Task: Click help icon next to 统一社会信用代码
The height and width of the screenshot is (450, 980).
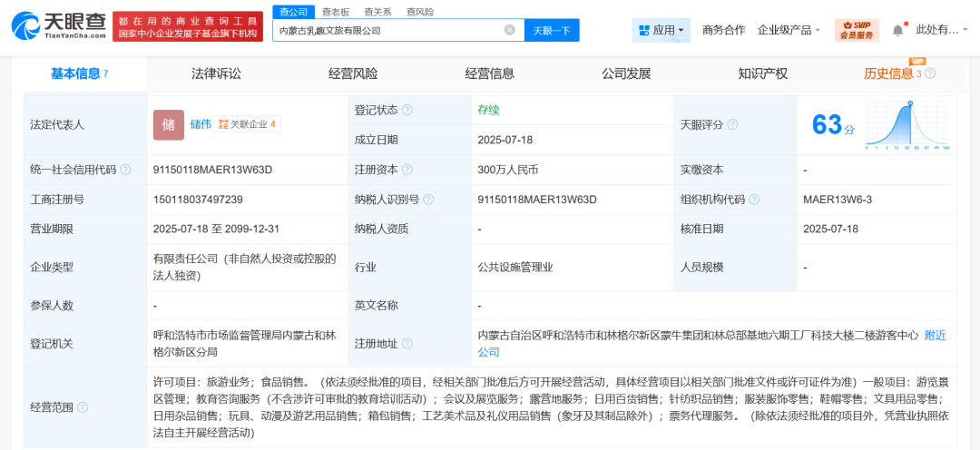Action: pyautogui.click(x=125, y=170)
